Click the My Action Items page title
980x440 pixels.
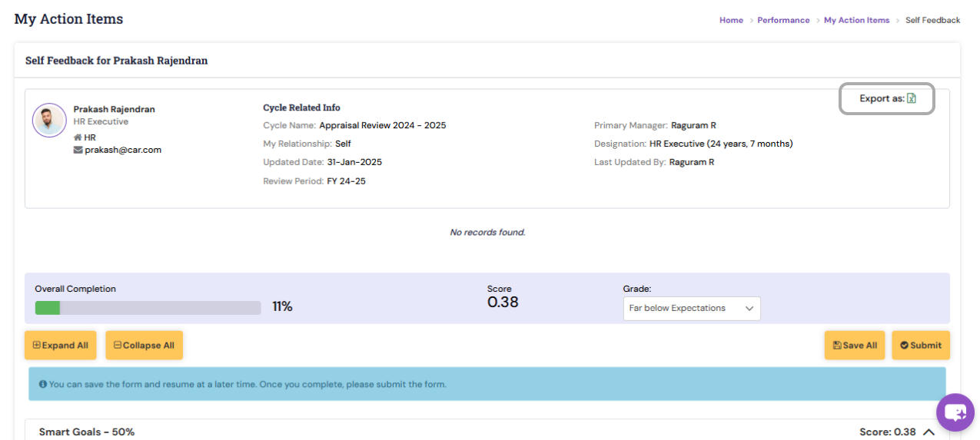68,19
